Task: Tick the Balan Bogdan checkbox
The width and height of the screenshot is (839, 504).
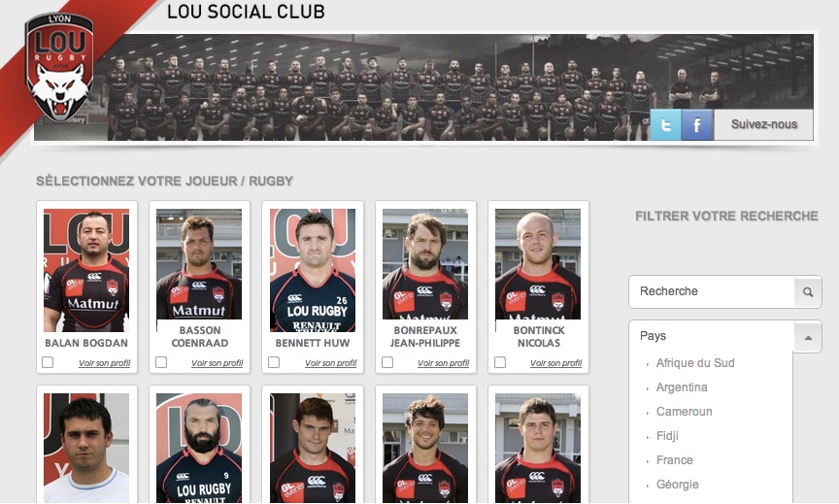Action: click(48, 362)
